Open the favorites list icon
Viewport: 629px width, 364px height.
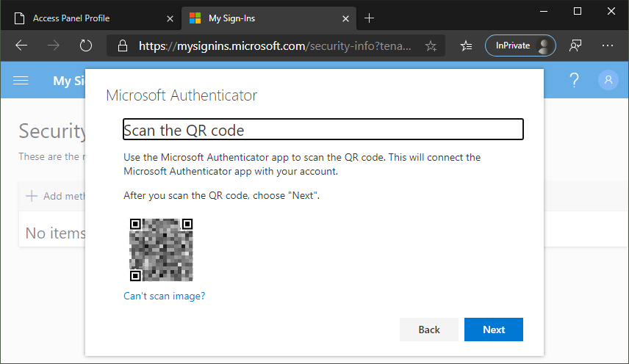[466, 45]
